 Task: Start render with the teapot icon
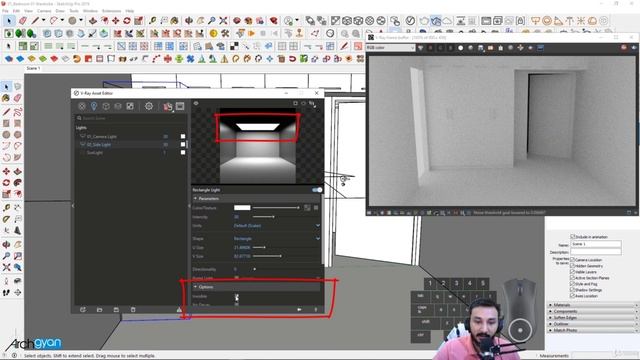(168, 107)
